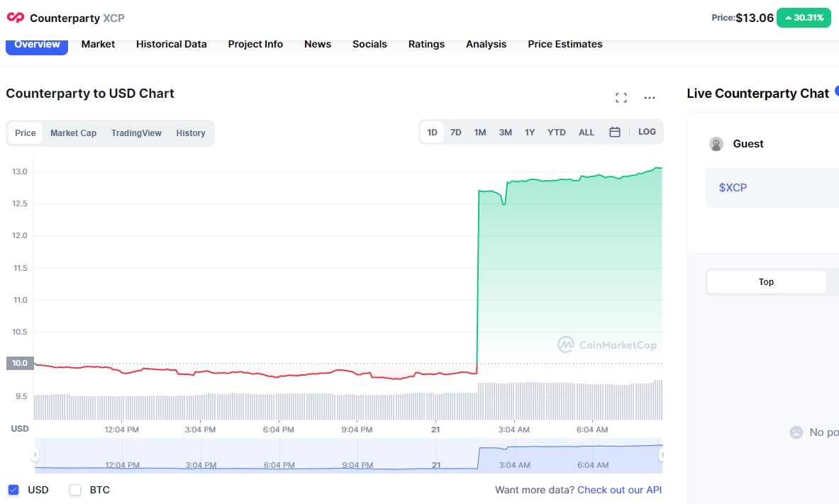Enable the BTC checkbox
839x504 pixels.
[75, 490]
